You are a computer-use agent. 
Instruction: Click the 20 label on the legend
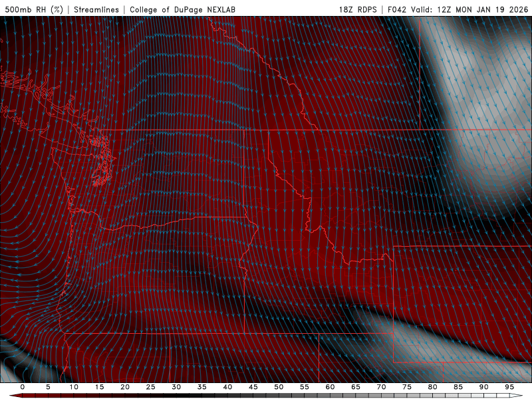[x=125, y=387]
